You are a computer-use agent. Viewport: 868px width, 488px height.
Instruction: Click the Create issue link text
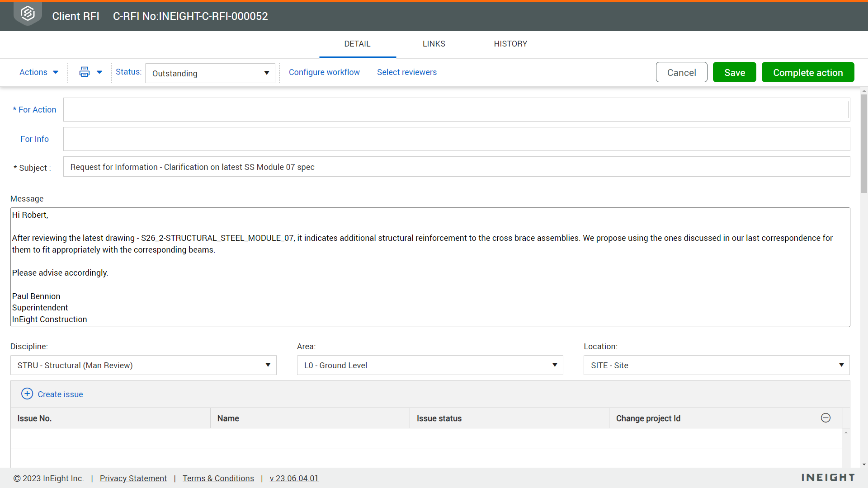(60, 394)
